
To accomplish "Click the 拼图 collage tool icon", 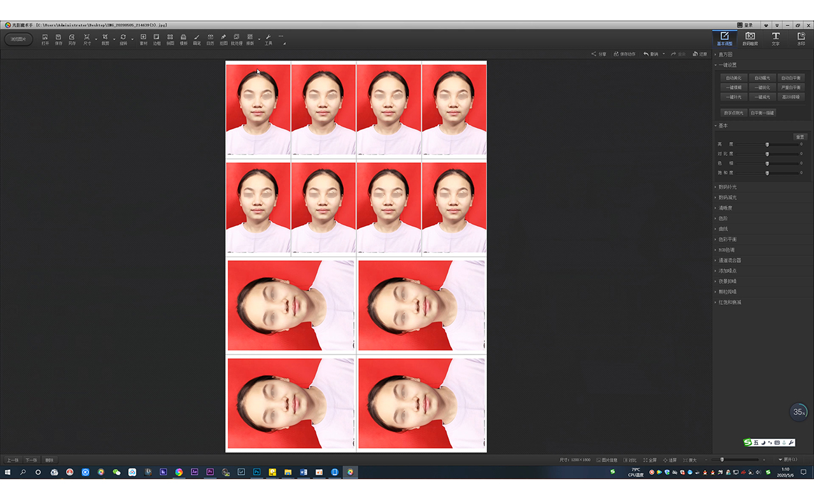I will pos(169,39).
